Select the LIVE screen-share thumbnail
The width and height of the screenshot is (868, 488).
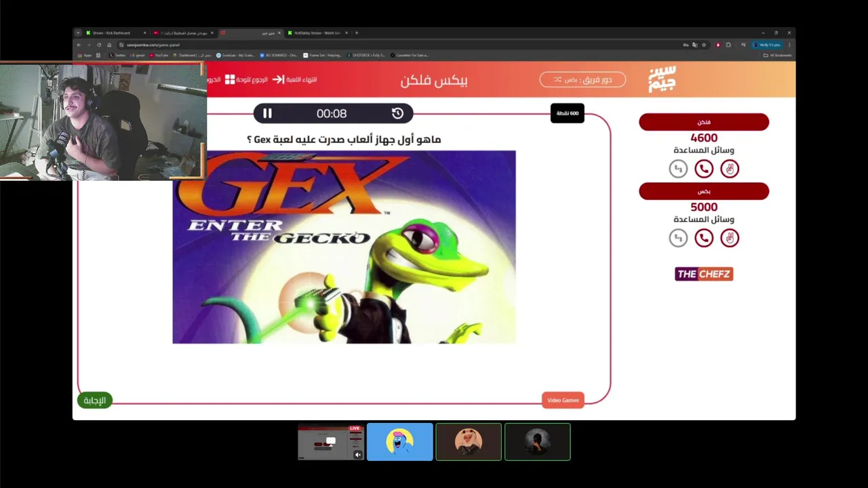[x=330, y=442]
